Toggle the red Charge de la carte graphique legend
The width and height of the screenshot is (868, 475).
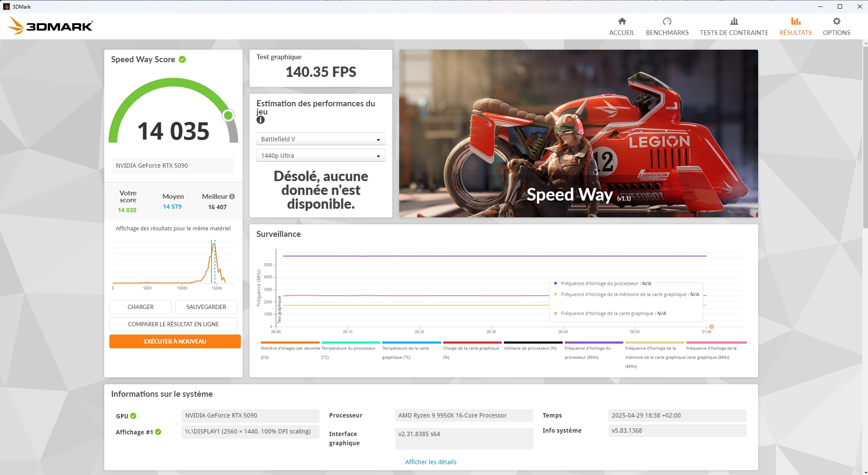click(x=472, y=350)
